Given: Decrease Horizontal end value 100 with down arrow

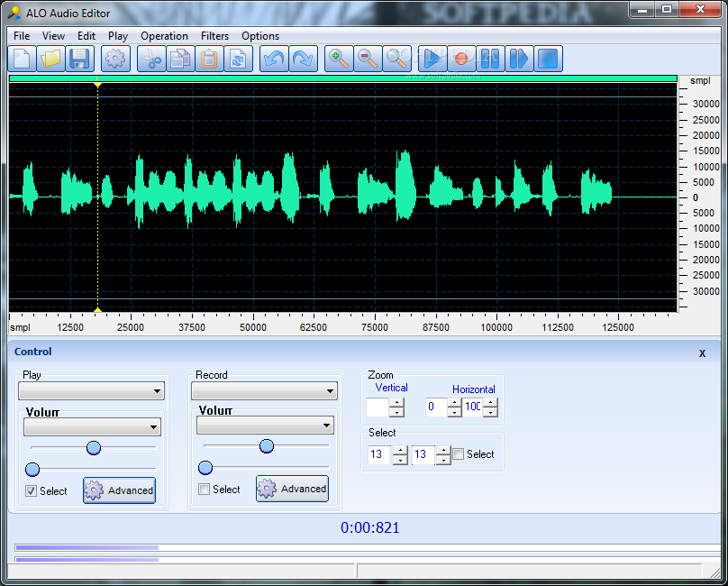Looking at the screenshot, I should click(490, 412).
